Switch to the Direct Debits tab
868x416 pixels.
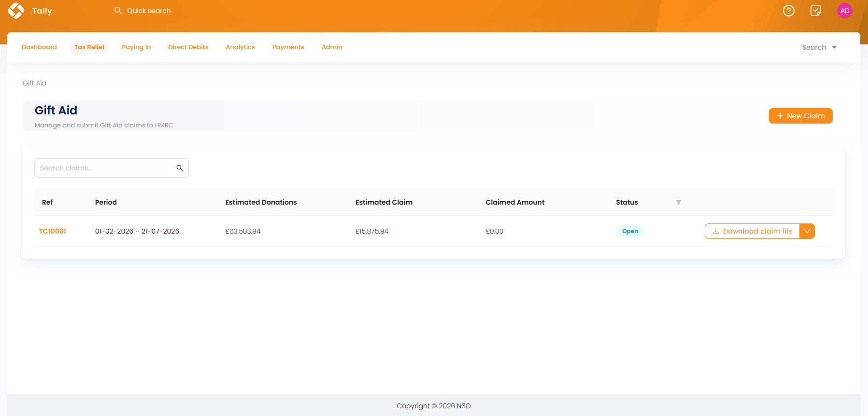[188, 47]
